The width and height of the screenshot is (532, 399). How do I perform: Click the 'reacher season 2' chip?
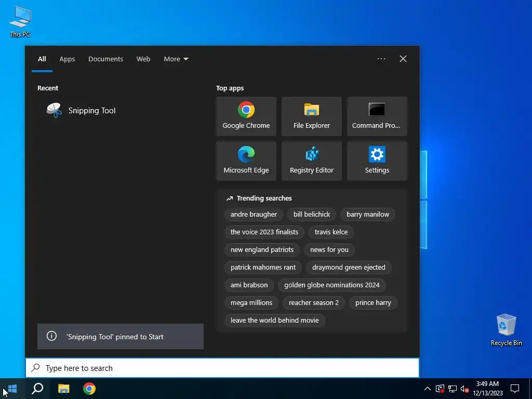313,303
